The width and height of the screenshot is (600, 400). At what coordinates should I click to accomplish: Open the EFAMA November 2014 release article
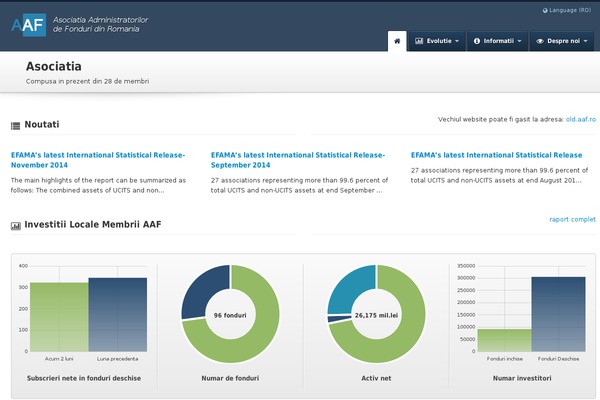(x=98, y=160)
